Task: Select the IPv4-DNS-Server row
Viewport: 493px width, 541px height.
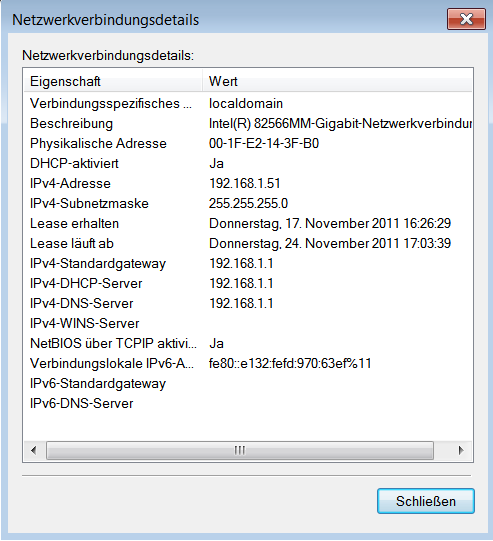Action: 248,304
